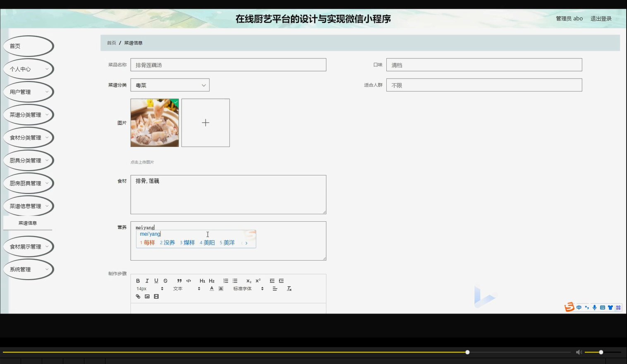Go to 首页 in the sidebar
The height and width of the screenshot is (364, 627).
click(29, 46)
